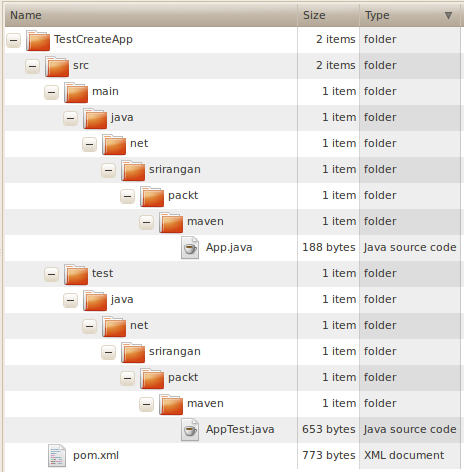The width and height of the screenshot is (464, 472).
Task: Collapse the main folder node
Action: pyautogui.click(x=51, y=92)
